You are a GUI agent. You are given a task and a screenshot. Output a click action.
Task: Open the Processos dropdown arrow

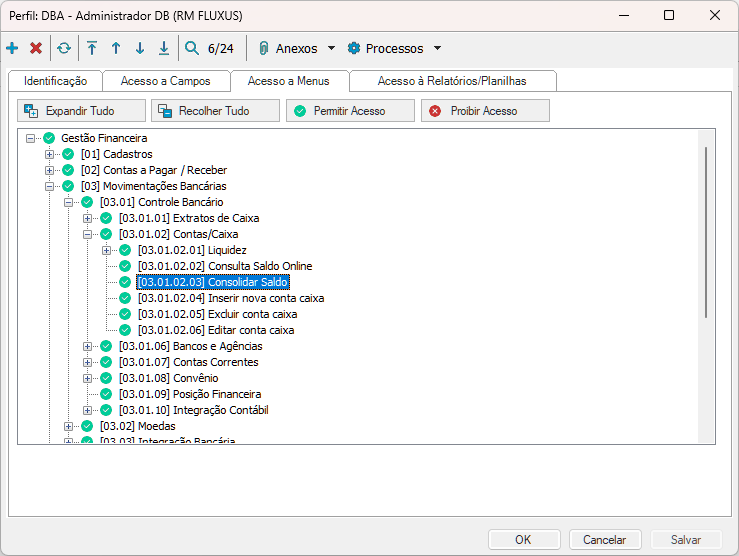tap(437, 48)
